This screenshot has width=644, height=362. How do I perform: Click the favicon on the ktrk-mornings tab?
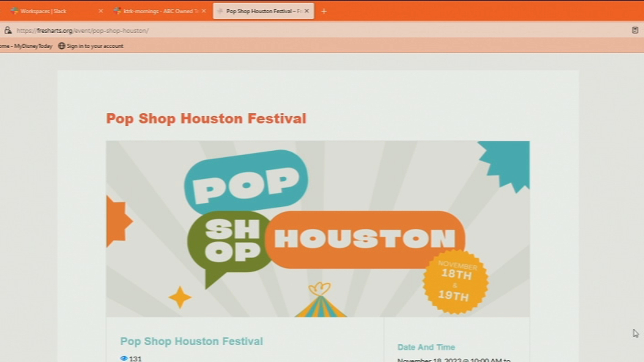click(x=118, y=11)
